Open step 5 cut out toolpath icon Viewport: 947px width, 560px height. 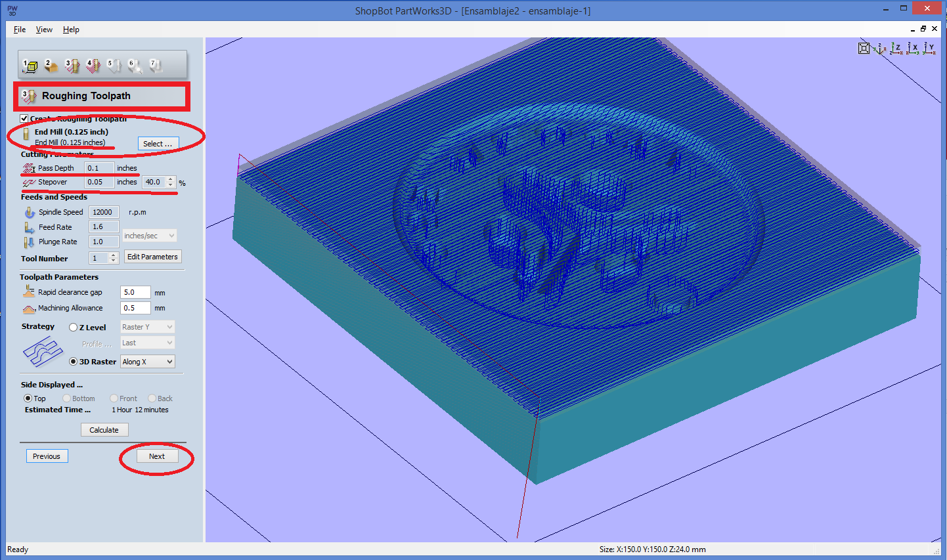point(114,66)
